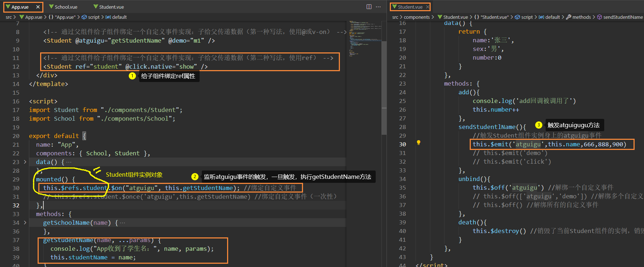Show code actions lightbulb on line 30
The width and height of the screenshot is (644, 267).
tap(418, 143)
